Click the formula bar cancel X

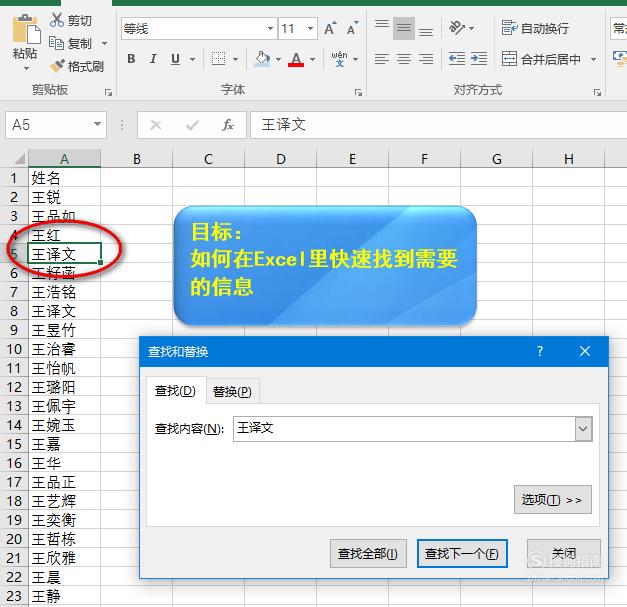click(x=156, y=125)
